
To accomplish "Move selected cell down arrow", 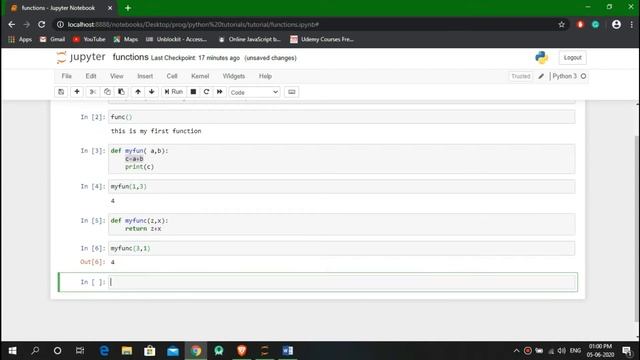I will click(x=152, y=92).
